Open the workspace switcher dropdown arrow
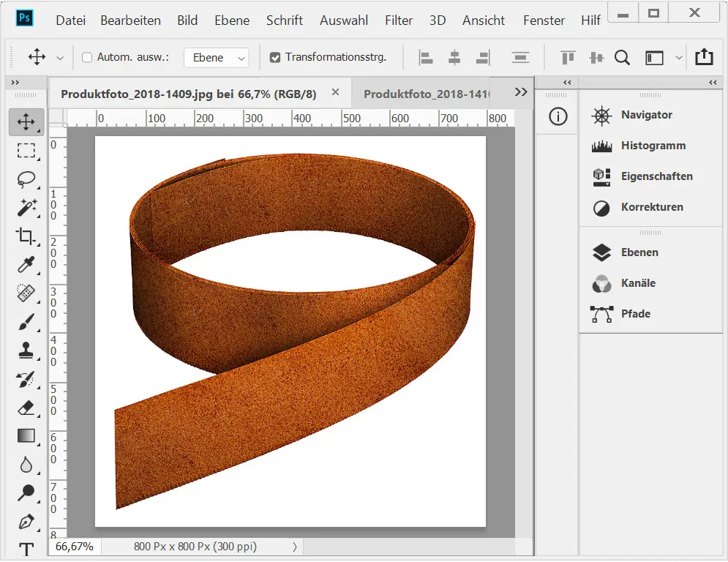728x562 pixels. [x=679, y=57]
